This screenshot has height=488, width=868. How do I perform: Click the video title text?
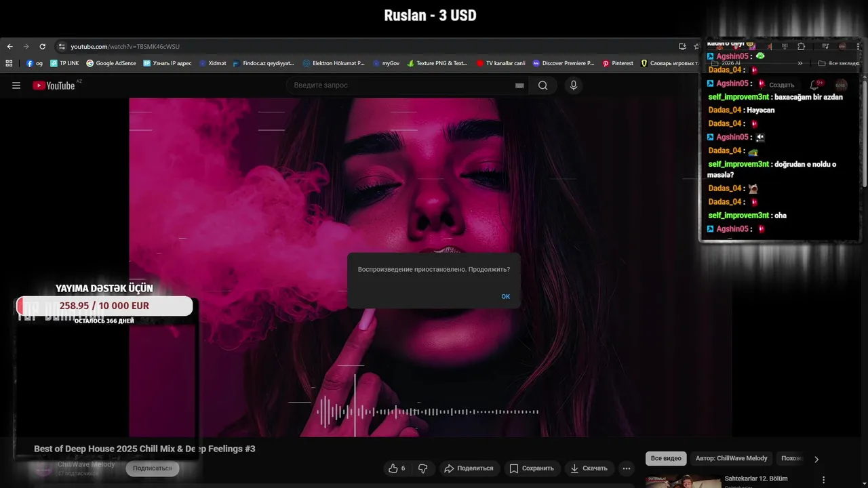tap(144, 449)
